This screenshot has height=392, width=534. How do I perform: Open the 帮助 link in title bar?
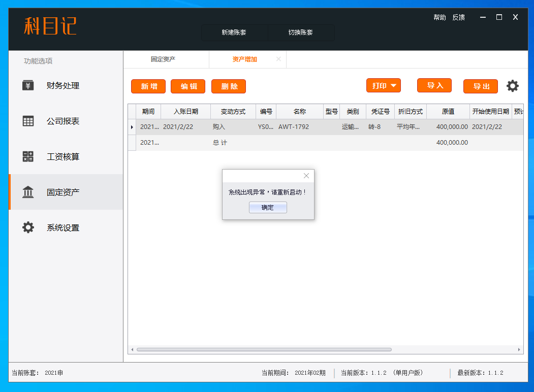(439, 17)
